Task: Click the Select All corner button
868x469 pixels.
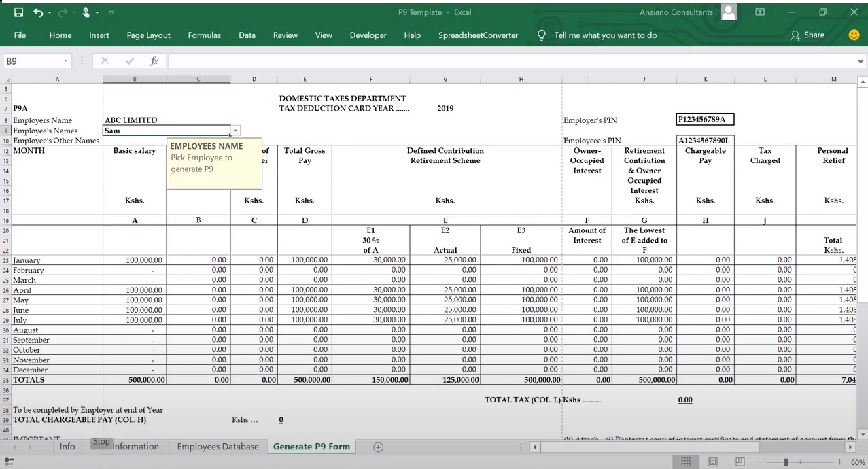Action: click(x=5, y=79)
